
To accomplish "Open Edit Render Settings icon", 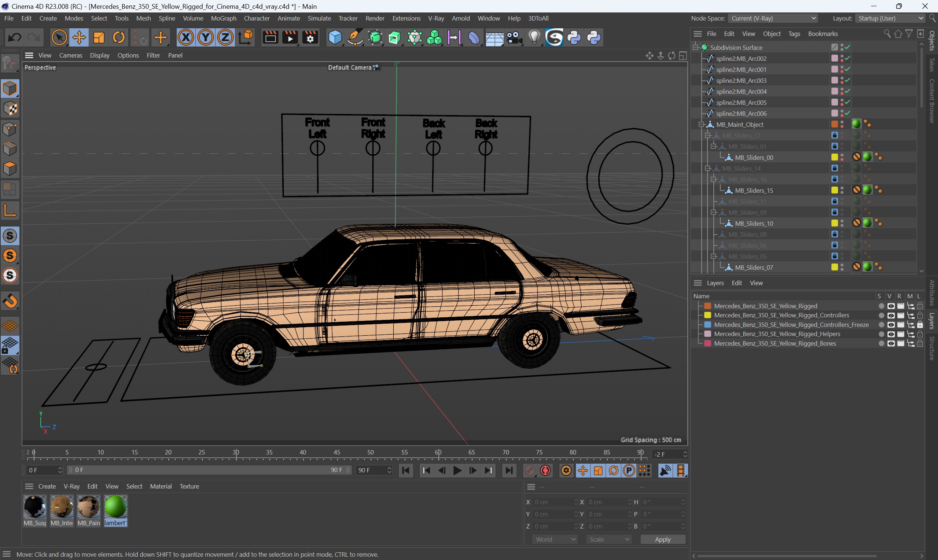I will (310, 37).
